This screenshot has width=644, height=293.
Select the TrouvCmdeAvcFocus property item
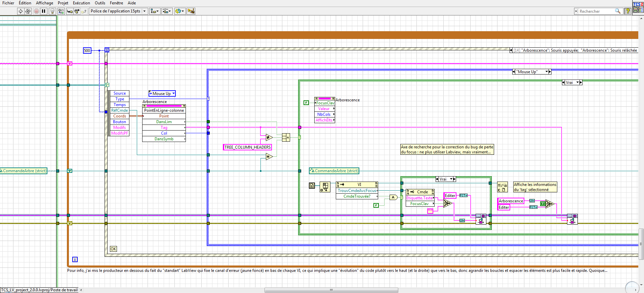coord(357,191)
